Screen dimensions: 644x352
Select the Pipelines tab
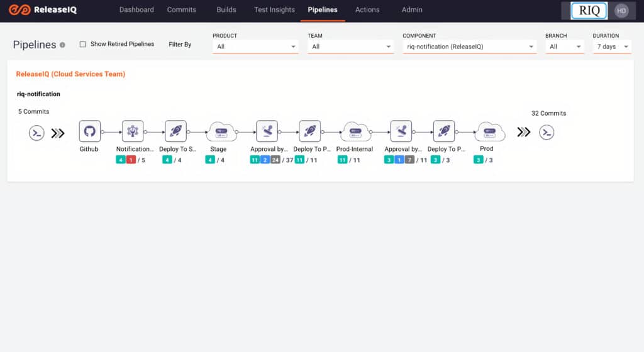[323, 10]
